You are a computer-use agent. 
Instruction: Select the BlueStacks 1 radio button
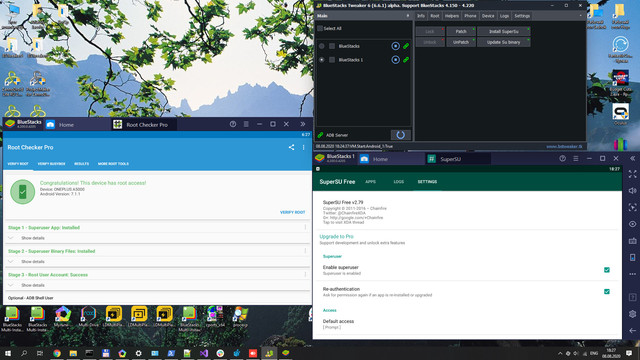pos(322,60)
